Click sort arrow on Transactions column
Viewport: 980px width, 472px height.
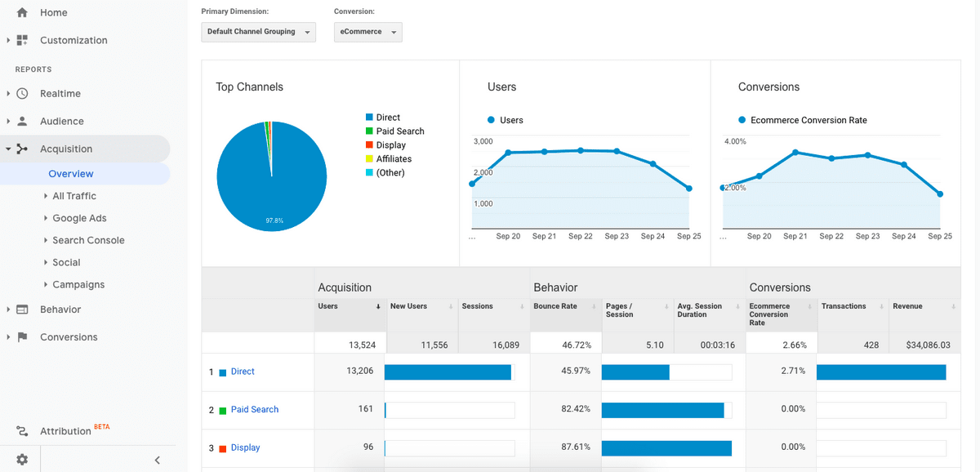[881, 306]
